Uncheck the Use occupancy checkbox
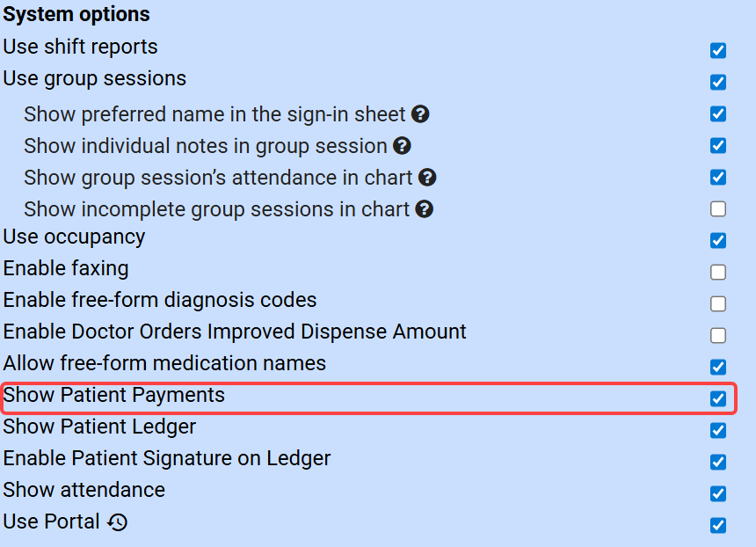Viewport: 756px width, 547px height. tap(718, 240)
